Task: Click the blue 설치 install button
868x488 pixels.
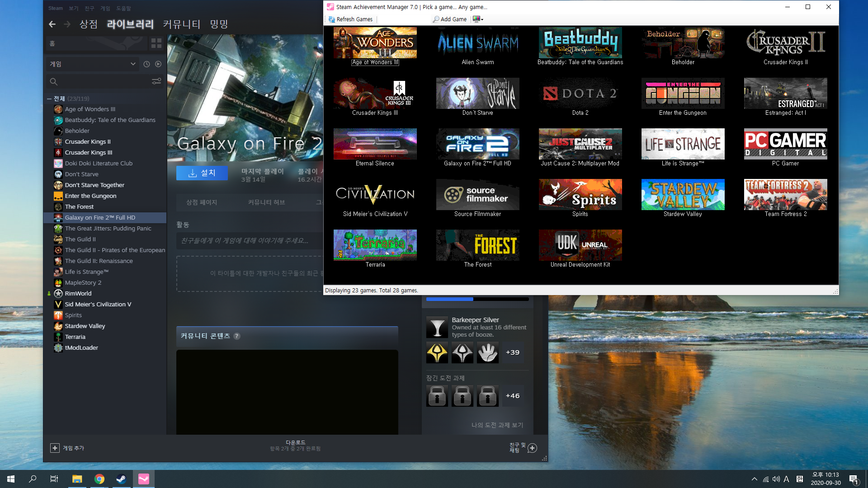Action: click(x=202, y=173)
